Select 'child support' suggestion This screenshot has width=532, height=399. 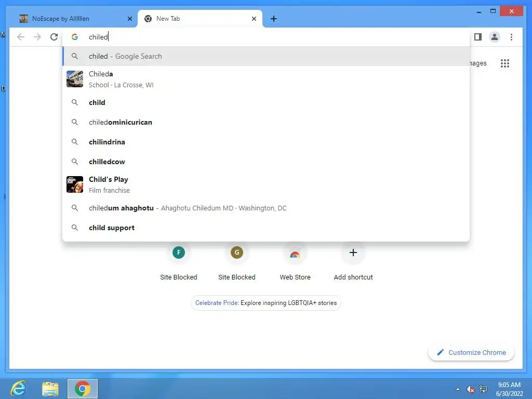266,228
